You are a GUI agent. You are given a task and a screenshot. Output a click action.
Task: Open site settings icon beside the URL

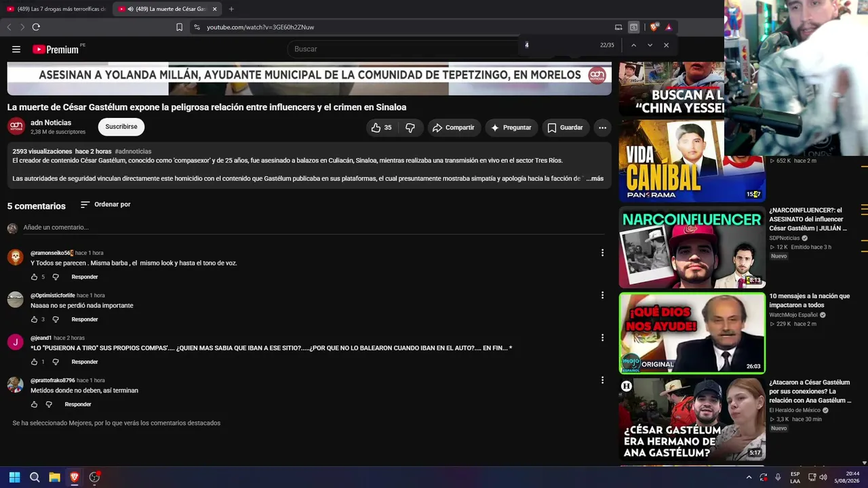tap(197, 27)
